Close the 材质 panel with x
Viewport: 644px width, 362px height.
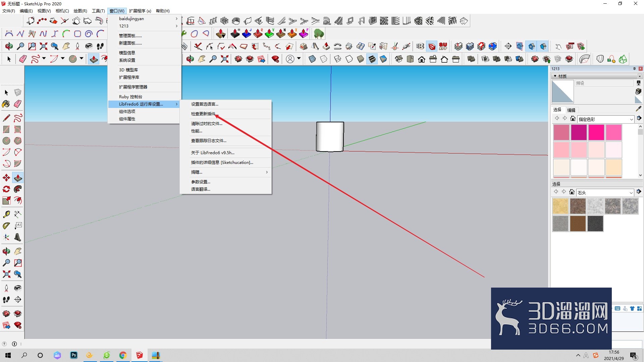(x=639, y=76)
